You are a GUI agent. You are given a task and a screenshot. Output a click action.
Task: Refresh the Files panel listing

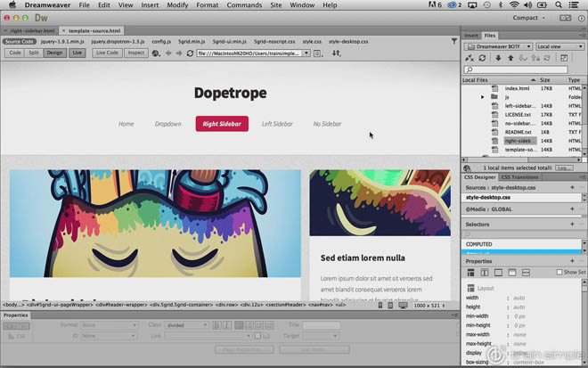482,58
